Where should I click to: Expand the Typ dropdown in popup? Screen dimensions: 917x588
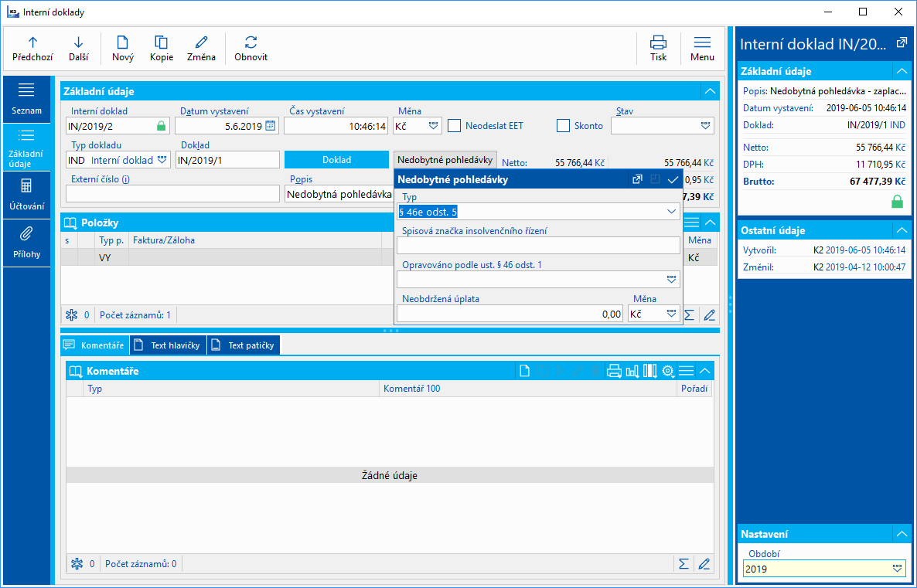pyautogui.click(x=671, y=212)
